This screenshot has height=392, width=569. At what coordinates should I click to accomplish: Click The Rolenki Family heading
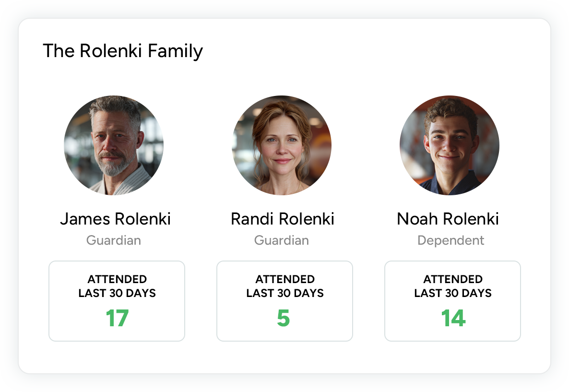click(x=123, y=51)
